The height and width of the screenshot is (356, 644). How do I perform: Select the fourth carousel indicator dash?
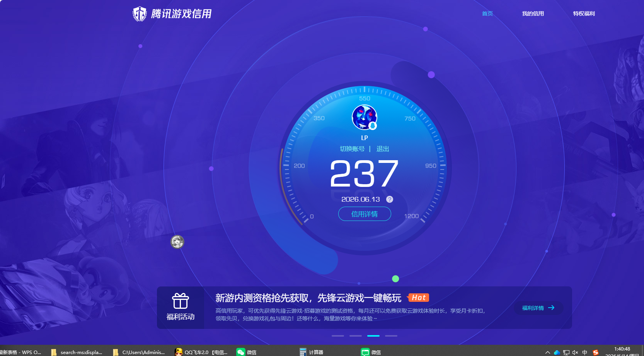(391, 336)
